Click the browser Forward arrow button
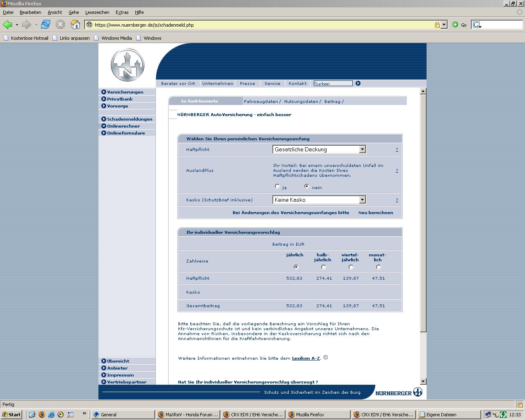The image size is (525, 420). (27, 25)
